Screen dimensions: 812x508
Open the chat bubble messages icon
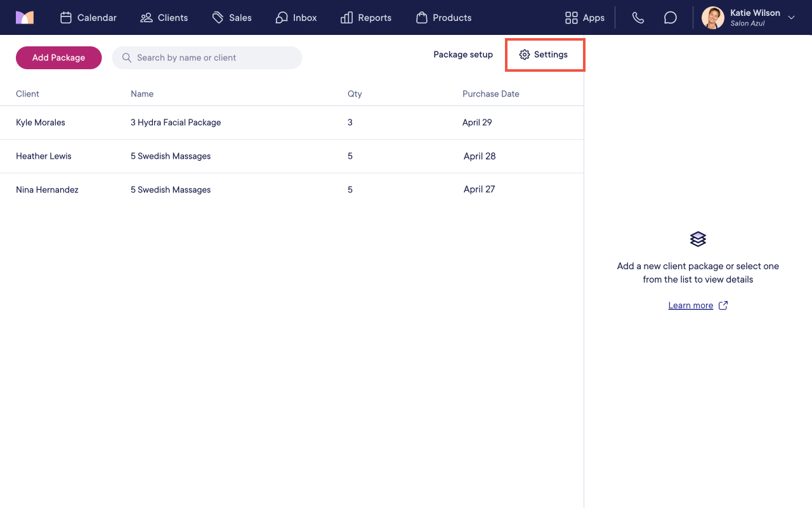click(x=671, y=18)
